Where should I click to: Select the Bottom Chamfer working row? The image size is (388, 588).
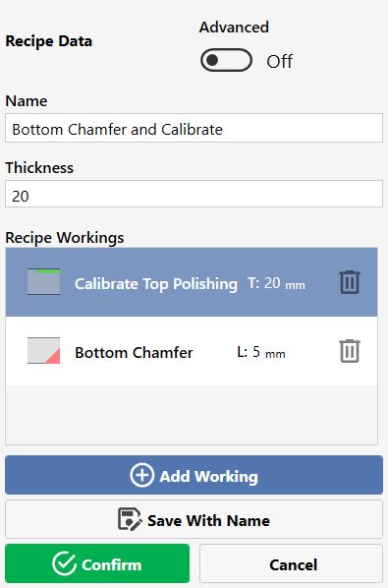pyautogui.click(x=192, y=351)
